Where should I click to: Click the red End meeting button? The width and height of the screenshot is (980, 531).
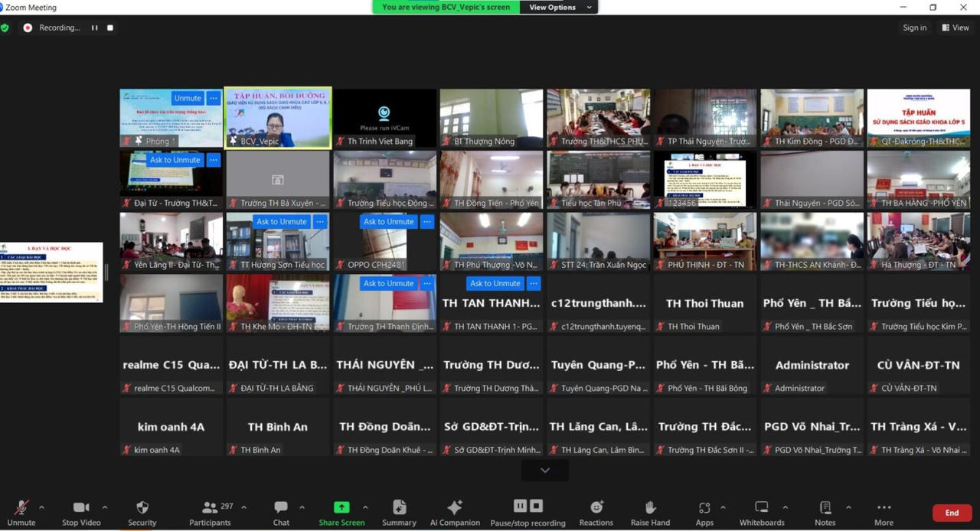point(952,513)
